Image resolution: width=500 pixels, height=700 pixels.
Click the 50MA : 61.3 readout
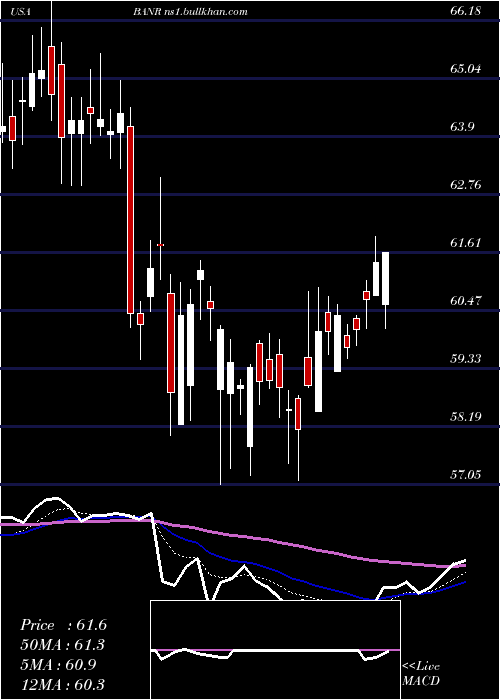(63, 645)
